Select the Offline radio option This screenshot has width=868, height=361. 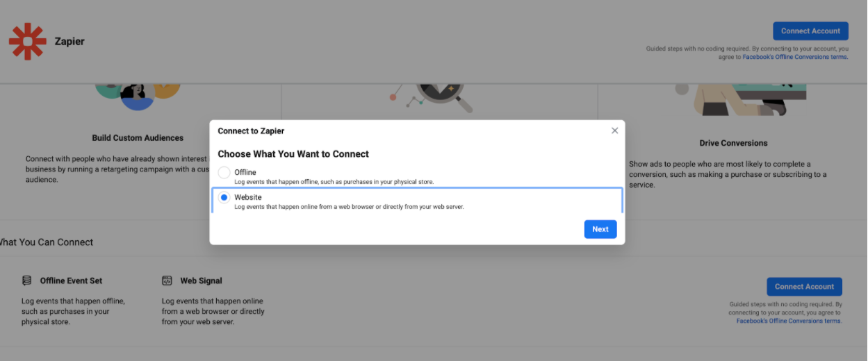[x=224, y=172]
